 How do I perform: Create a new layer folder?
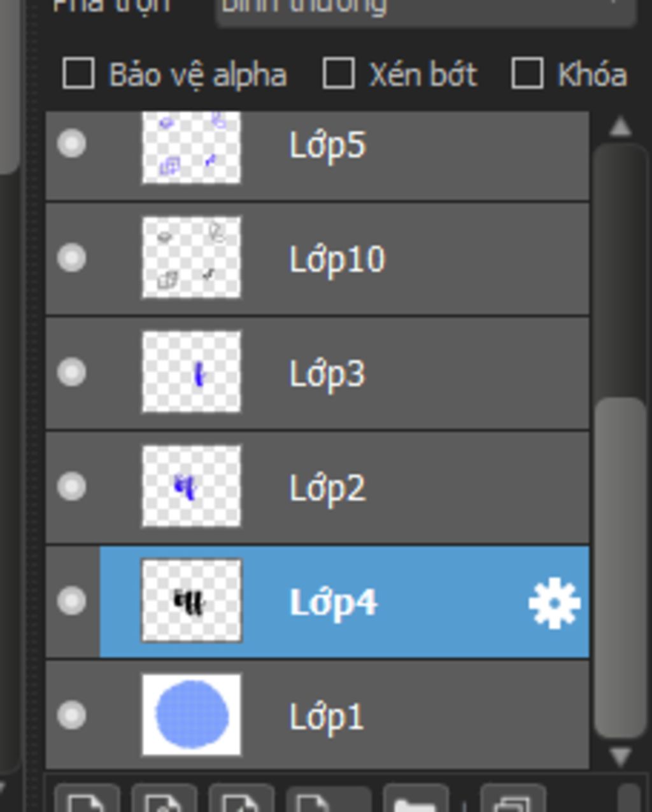tap(416, 799)
